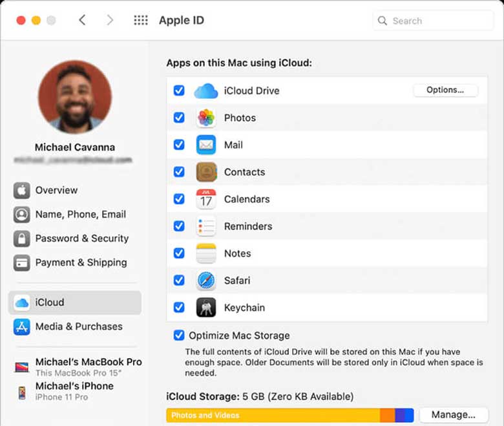
Task: Click the "This MacBook Pro 15" subtitle
Action: pos(78,373)
